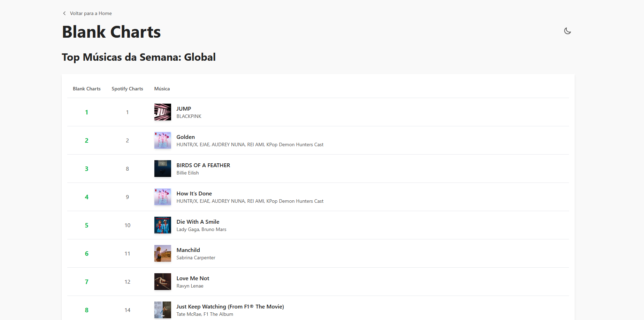644x320 pixels.
Task: Open the Golden album cover thumbnail
Action: [x=163, y=140]
